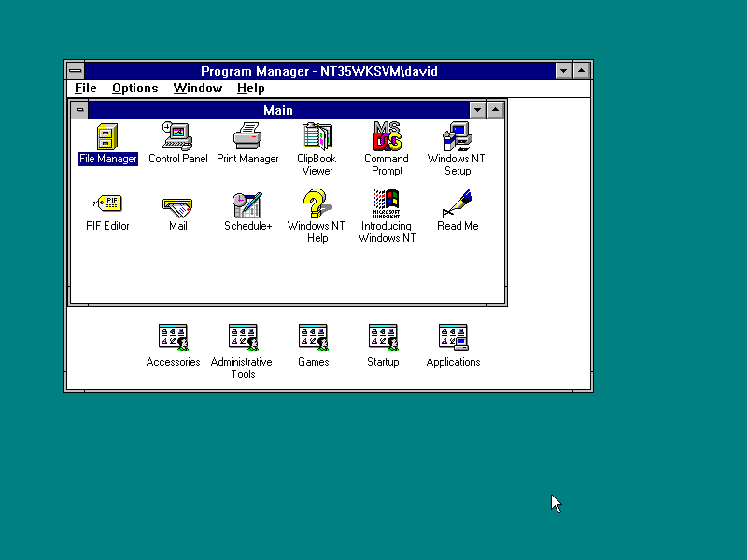Maximize the Main group window
Viewport: 747px width, 560px height.
tap(496, 110)
